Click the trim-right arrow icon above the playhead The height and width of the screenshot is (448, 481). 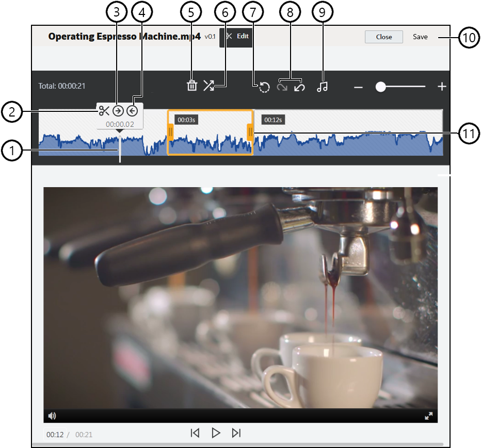pos(119,109)
